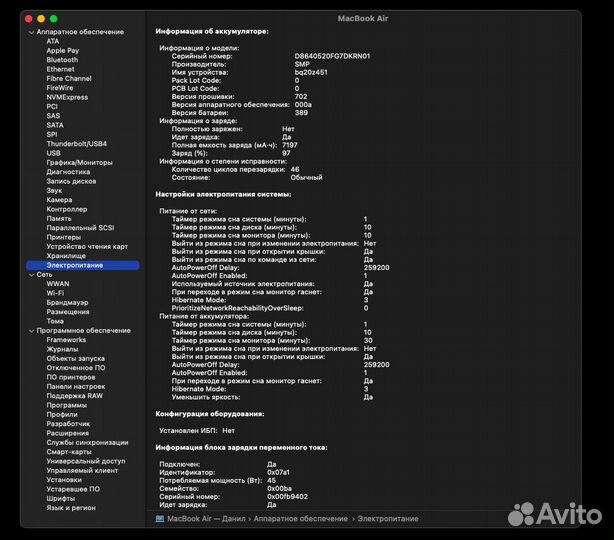Click full charge capacity value 7197
Viewport: 614px width, 540px height.
[290, 145]
